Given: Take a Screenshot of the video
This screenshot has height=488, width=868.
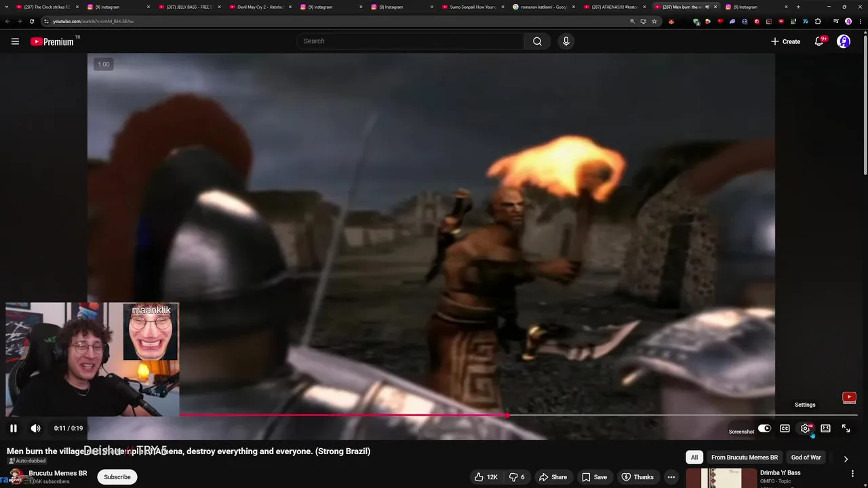Looking at the screenshot, I should (x=741, y=432).
